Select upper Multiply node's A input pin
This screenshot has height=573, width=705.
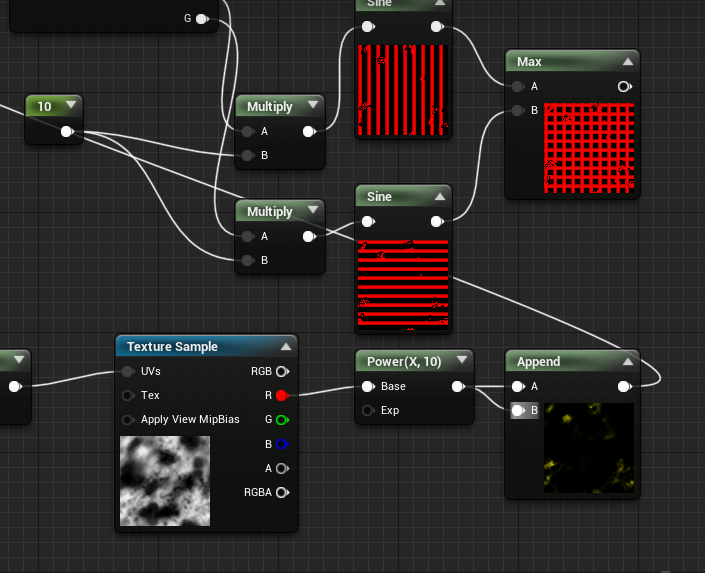point(248,131)
